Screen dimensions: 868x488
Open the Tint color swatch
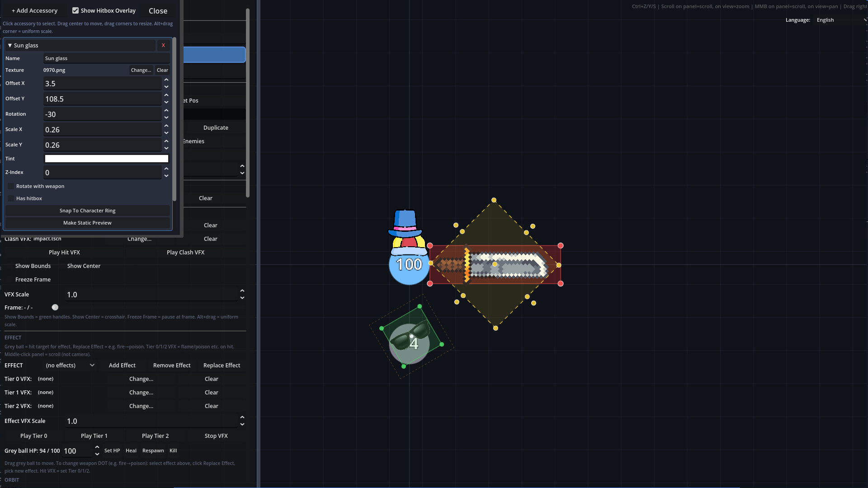tap(106, 159)
